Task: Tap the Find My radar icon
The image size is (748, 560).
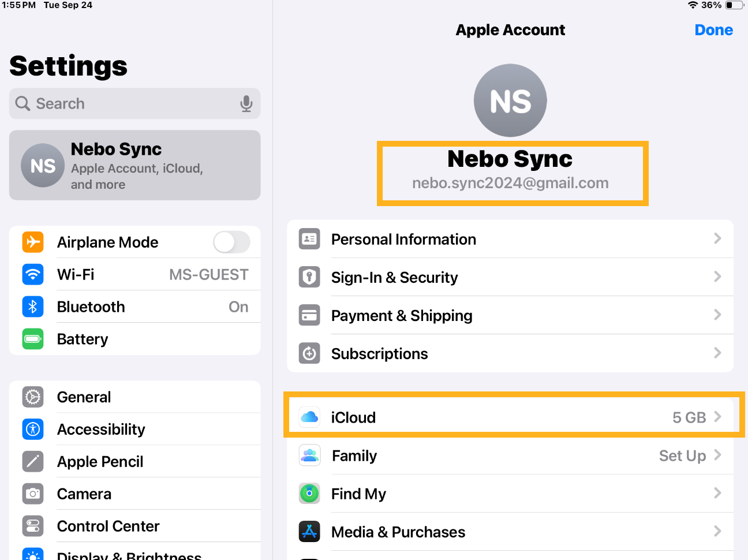Action: pos(309,494)
